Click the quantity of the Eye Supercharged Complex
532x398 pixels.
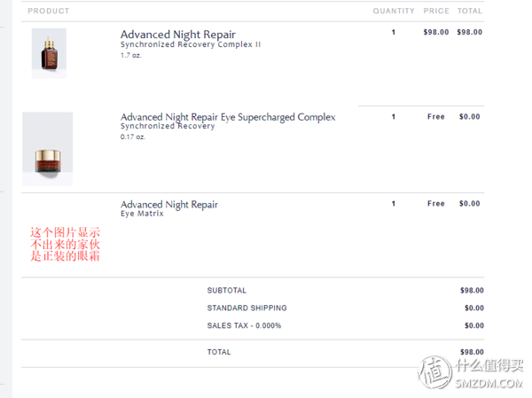[x=394, y=117]
